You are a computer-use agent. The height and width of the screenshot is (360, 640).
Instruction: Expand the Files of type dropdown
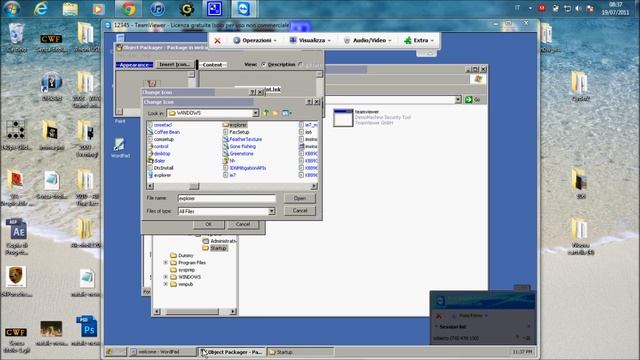(271, 211)
